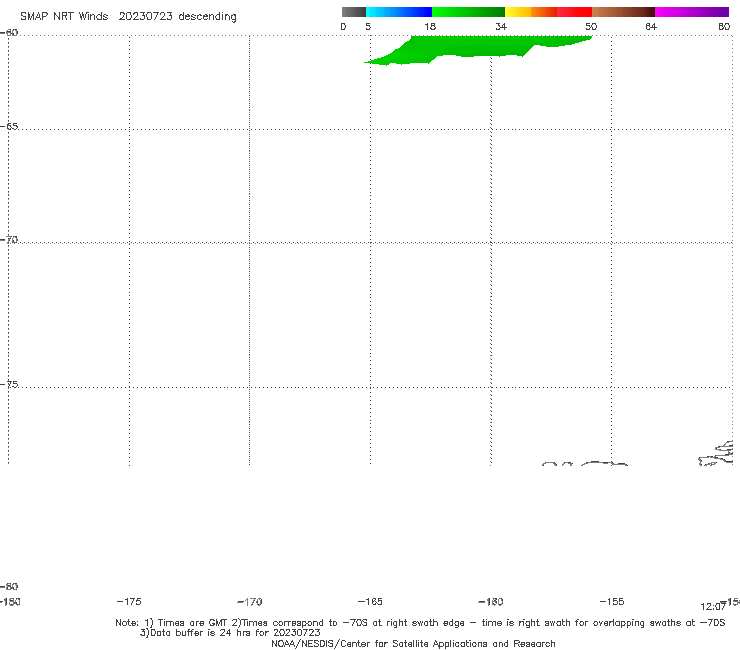The height and width of the screenshot is (650, 740).
Task: Click the latitude label '-75'
Action: pos(9,384)
